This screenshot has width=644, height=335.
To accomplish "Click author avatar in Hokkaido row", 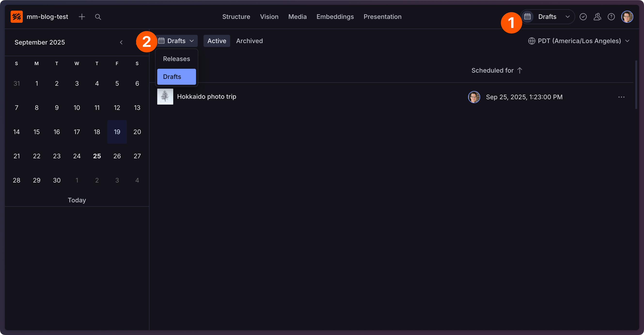I will pos(474,97).
